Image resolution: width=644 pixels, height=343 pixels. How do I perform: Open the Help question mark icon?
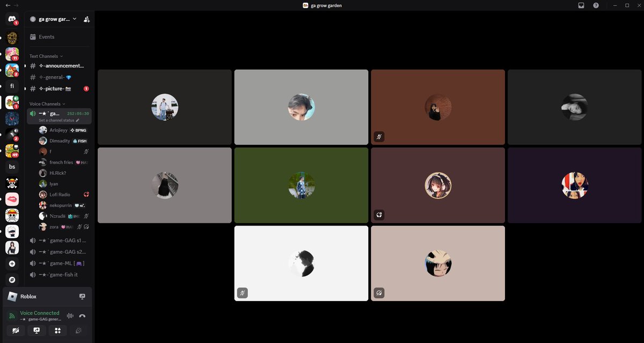596,5
